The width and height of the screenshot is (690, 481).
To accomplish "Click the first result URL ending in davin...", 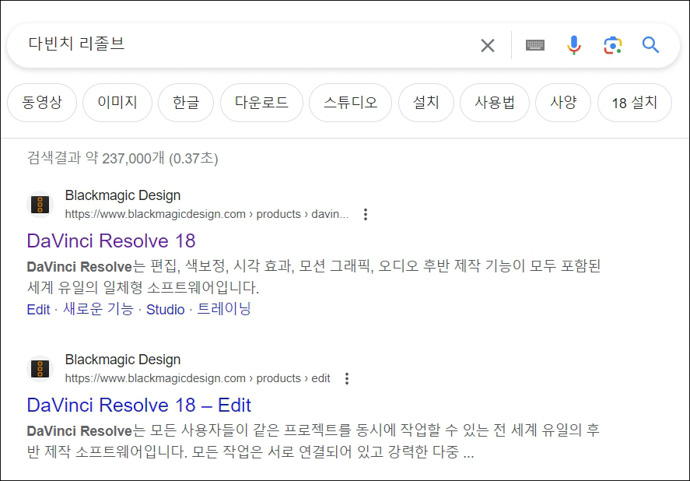I will (x=206, y=214).
